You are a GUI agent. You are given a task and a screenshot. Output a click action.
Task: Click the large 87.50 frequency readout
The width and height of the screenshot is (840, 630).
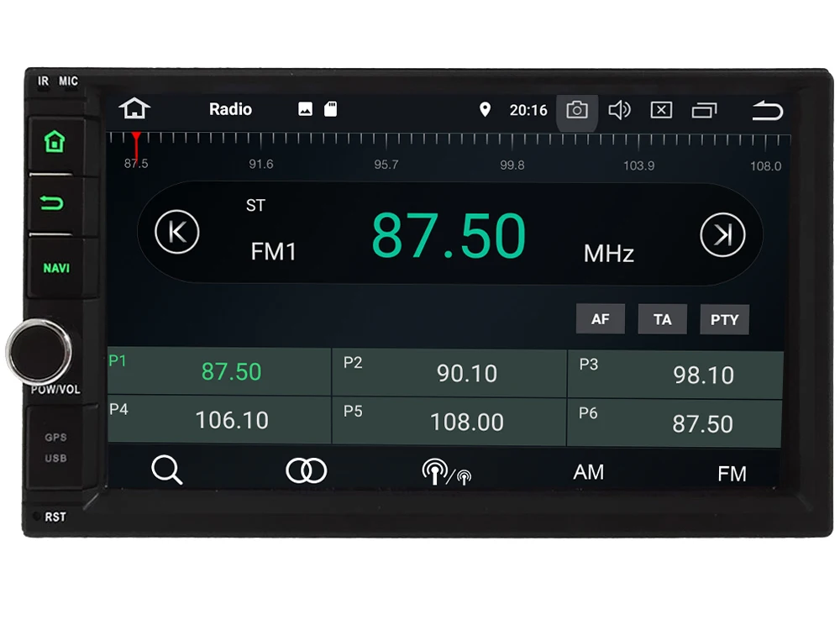pos(449,236)
